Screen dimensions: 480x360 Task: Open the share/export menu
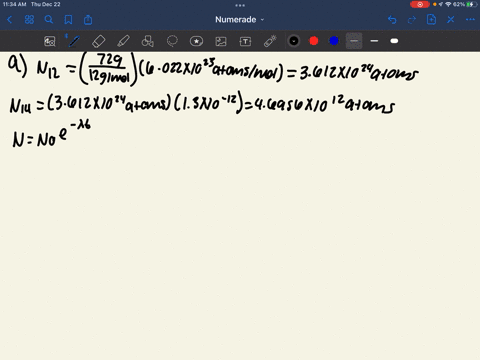88,20
